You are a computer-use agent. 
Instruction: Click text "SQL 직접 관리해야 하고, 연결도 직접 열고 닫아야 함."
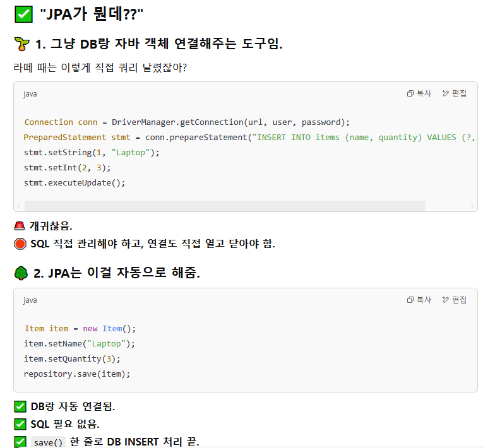click(x=153, y=244)
